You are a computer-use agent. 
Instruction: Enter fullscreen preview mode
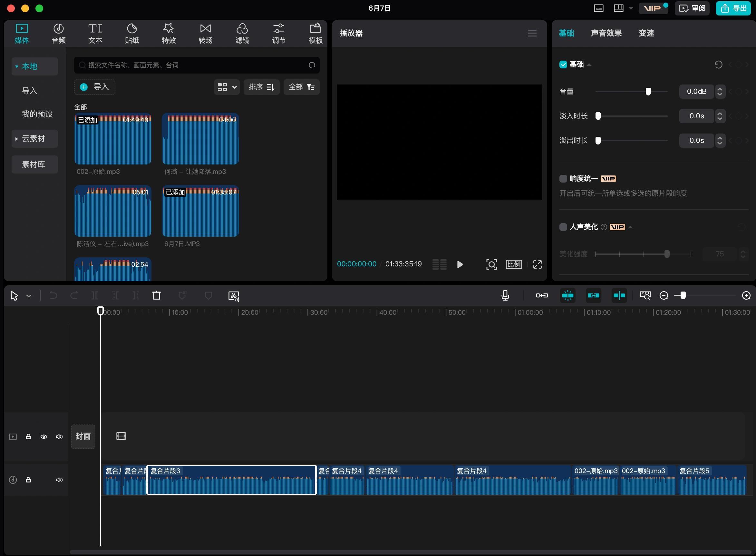click(538, 264)
